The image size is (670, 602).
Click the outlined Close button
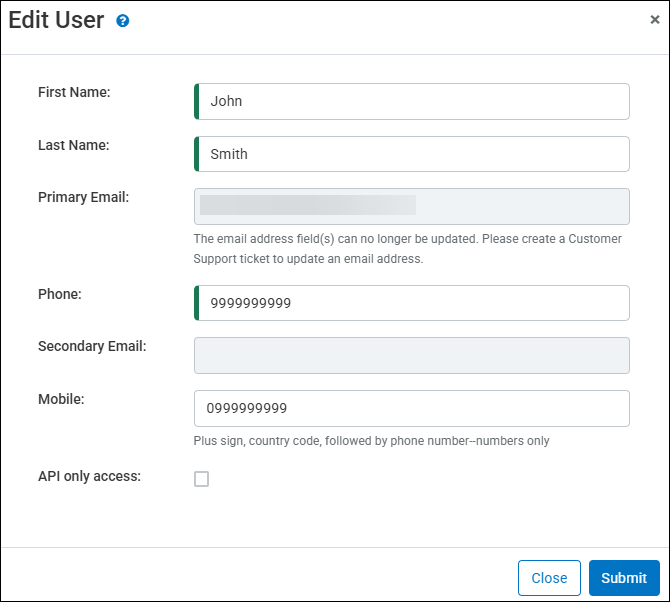549,578
